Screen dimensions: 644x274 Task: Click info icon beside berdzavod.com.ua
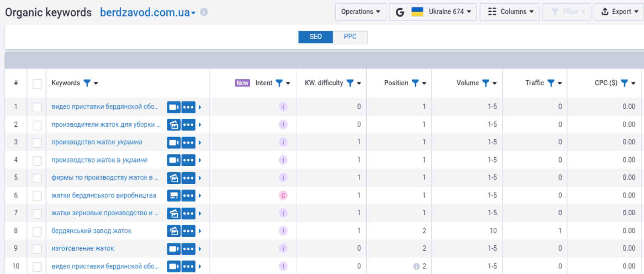point(204,12)
